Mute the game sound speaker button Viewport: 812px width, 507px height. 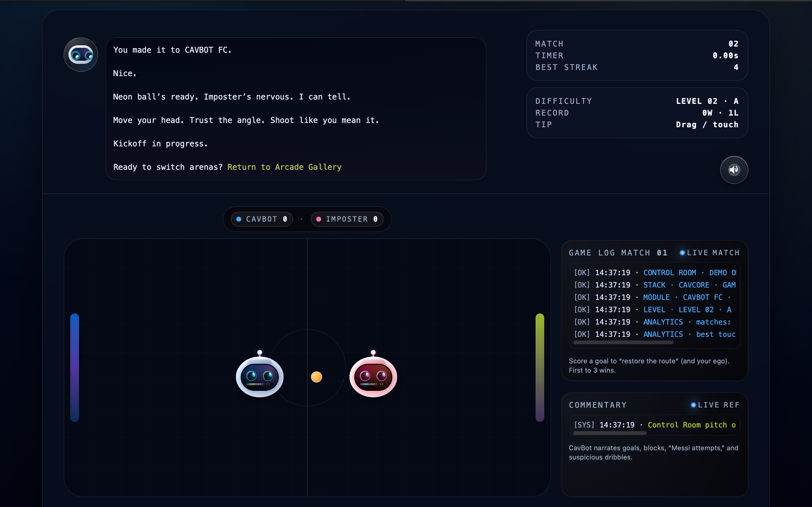(x=734, y=170)
